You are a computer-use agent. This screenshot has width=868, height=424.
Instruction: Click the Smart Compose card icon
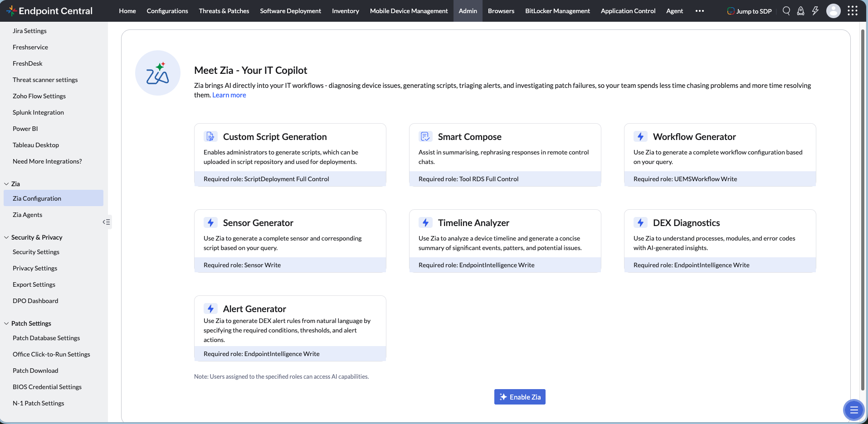[425, 136]
